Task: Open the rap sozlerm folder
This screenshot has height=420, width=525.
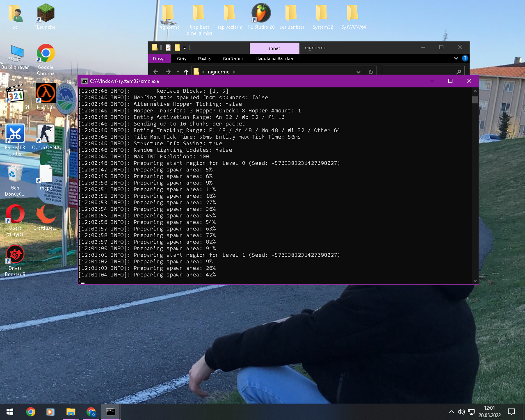Action: pos(230,17)
